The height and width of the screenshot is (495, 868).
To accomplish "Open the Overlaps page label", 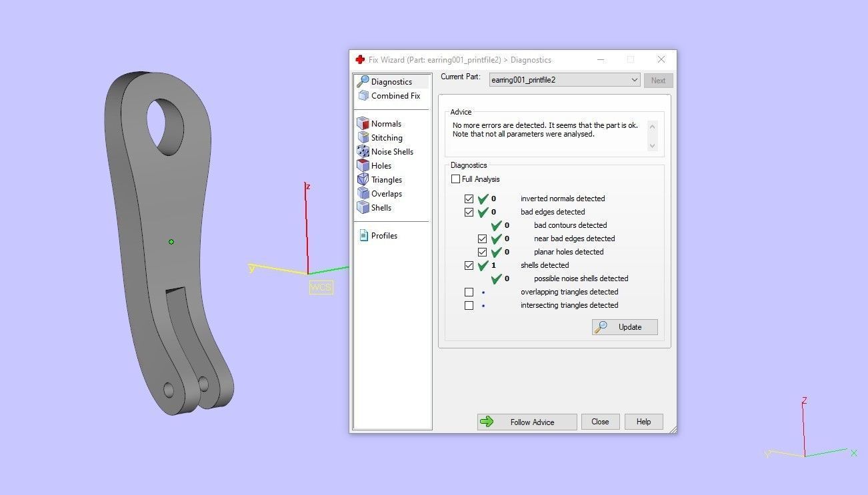I will pos(387,194).
